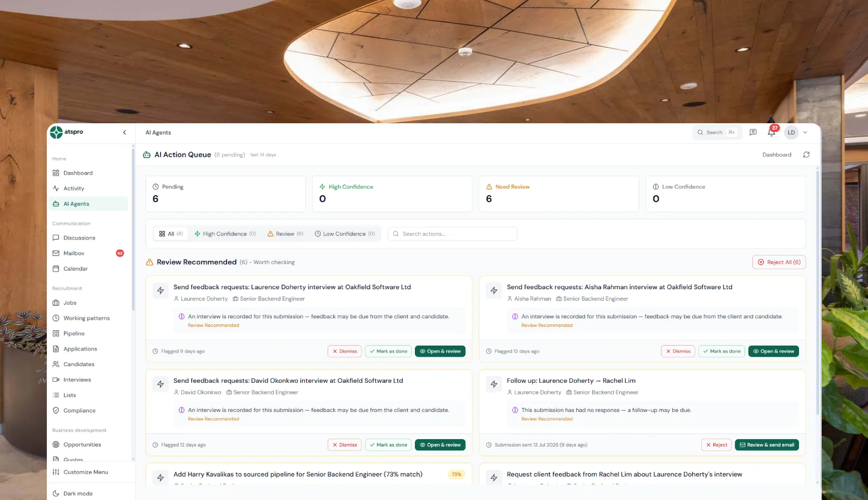Viewport: 868px width, 500px height.
Task: Mark David Okonkwo feedback request as done
Action: click(388, 445)
